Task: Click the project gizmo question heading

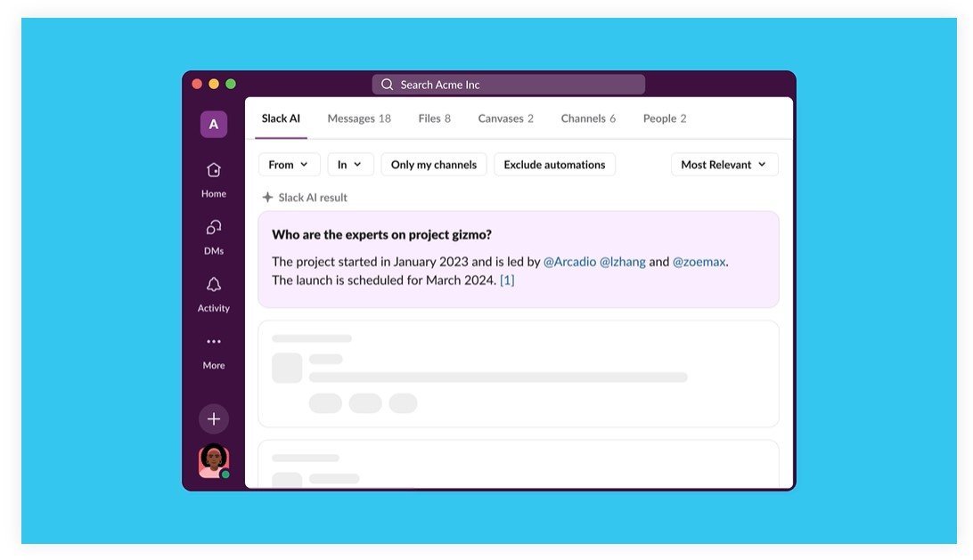Action: (381, 234)
